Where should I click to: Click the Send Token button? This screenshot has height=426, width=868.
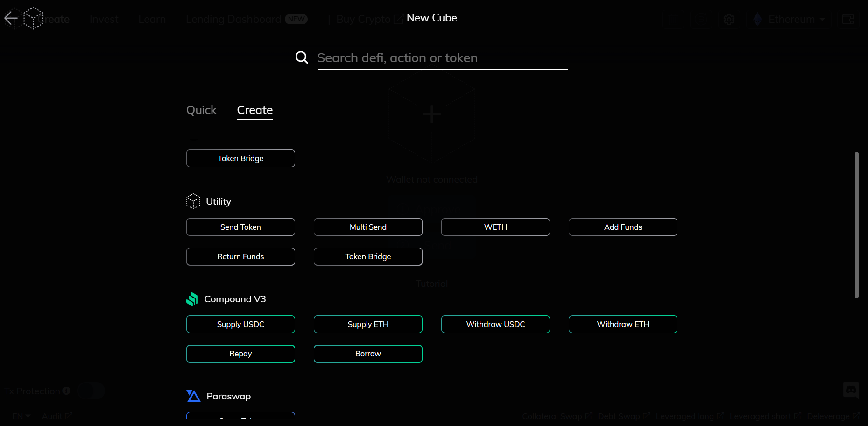click(240, 227)
